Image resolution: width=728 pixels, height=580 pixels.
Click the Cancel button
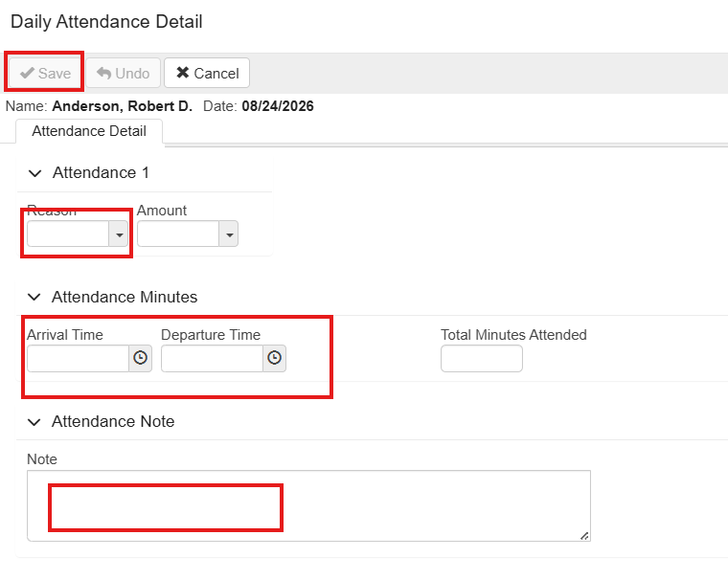[207, 73]
